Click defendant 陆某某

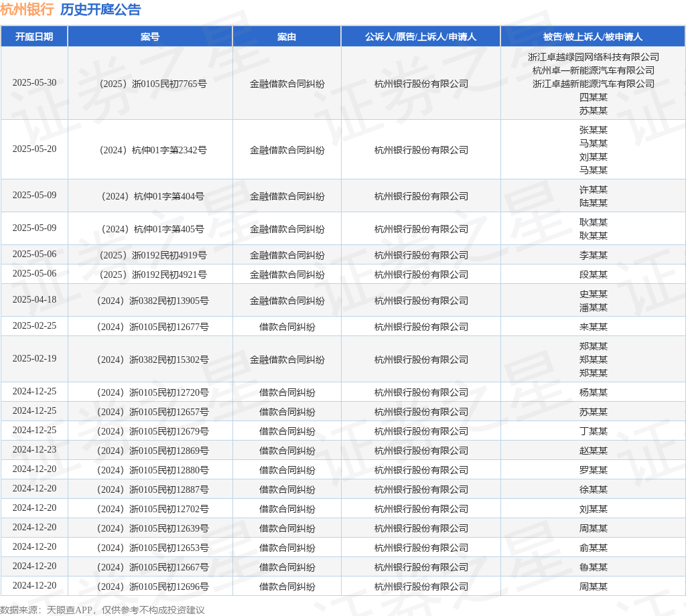click(x=594, y=203)
